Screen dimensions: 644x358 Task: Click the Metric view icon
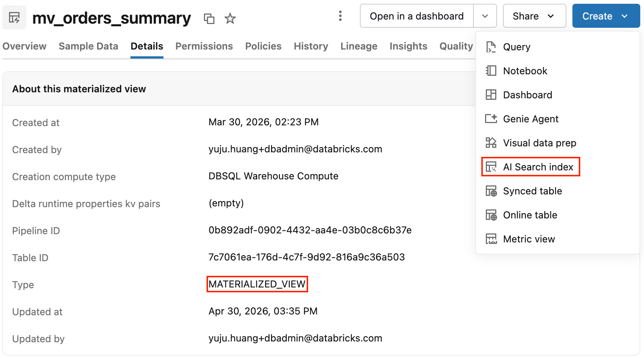tap(491, 239)
